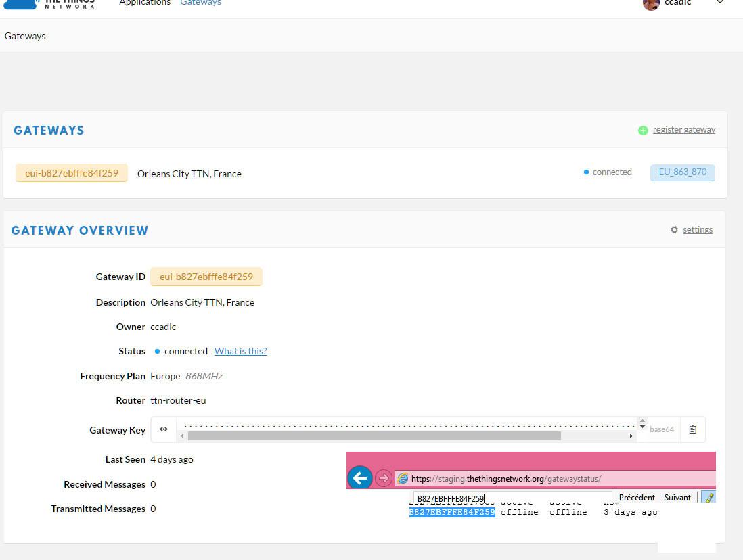Viewport: 743px width, 560px height.
Task: Click the Last Seen value 4 days ago
Action: point(171,459)
